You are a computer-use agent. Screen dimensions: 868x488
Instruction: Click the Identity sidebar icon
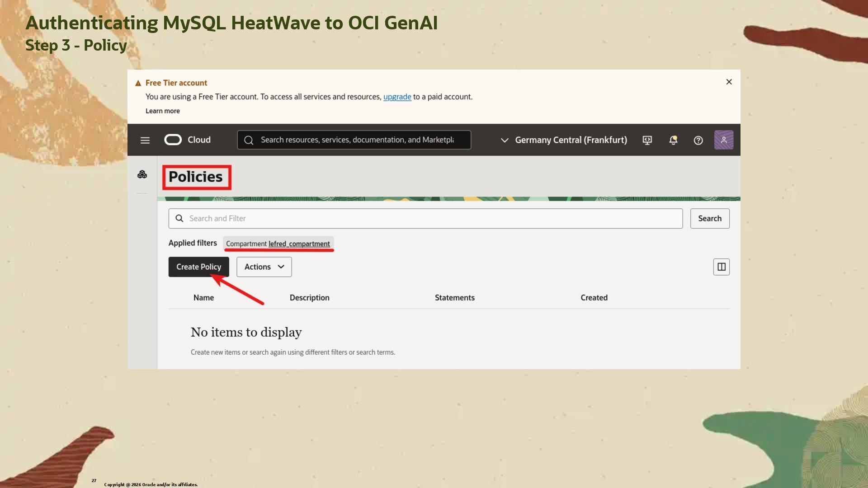click(142, 174)
